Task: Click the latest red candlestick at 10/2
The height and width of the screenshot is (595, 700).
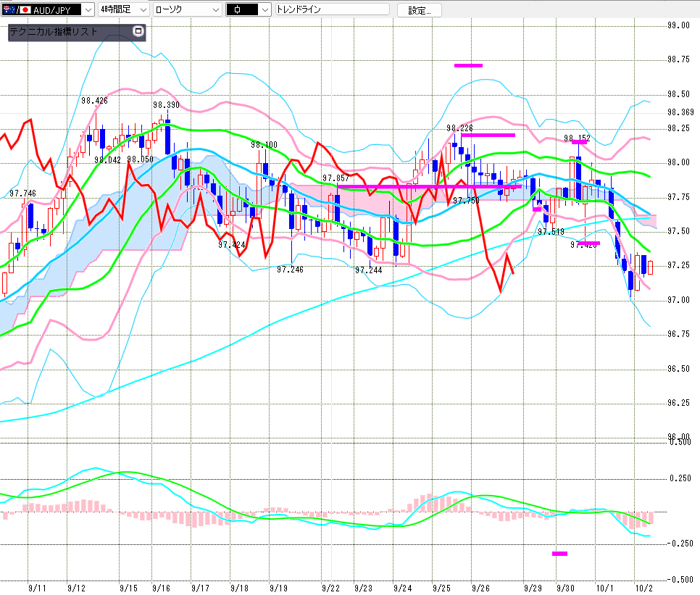Action: pos(651,267)
